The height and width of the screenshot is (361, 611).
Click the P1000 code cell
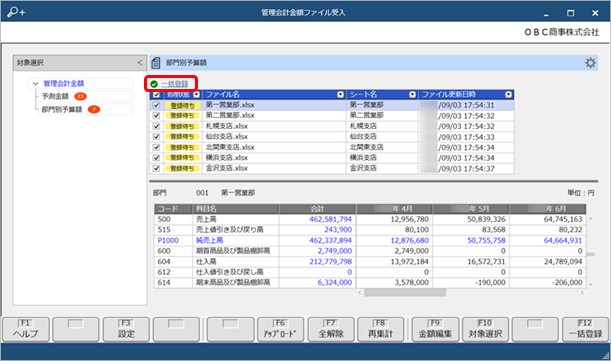click(x=173, y=241)
